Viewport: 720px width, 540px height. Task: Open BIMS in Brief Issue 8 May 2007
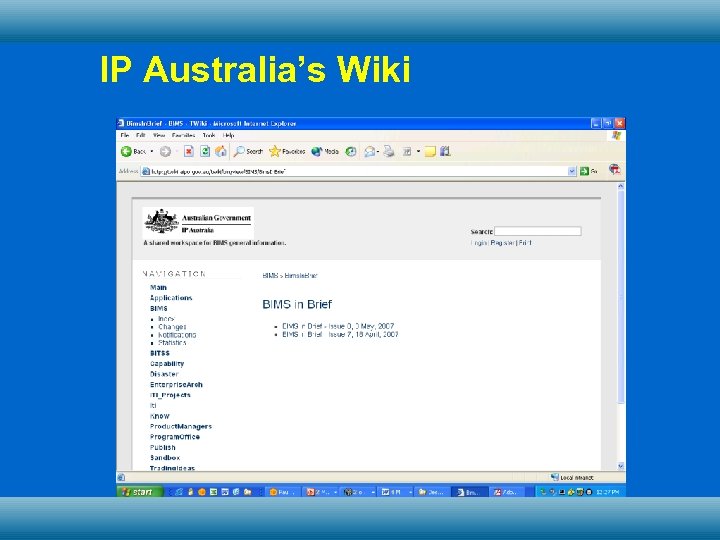point(338,326)
